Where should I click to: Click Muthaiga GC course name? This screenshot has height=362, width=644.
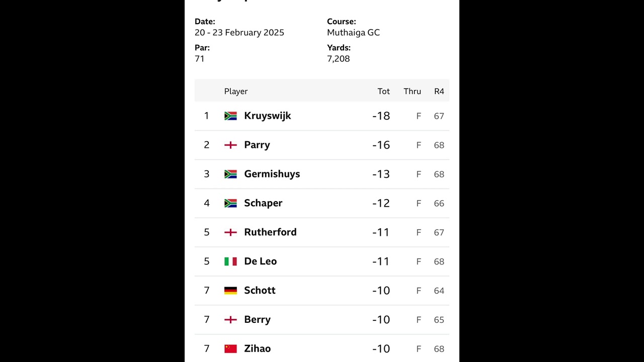[x=353, y=32]
